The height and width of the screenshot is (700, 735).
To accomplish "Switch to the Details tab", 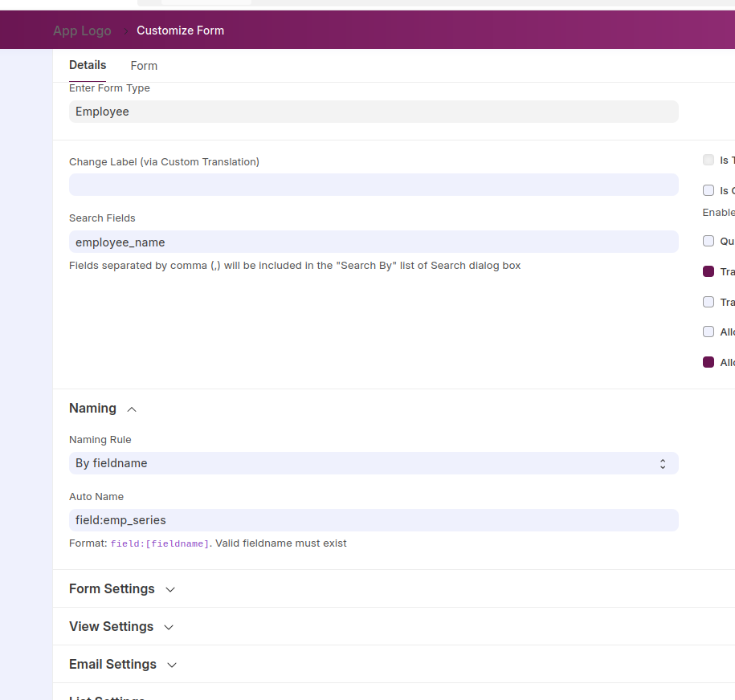I will 88,65.
